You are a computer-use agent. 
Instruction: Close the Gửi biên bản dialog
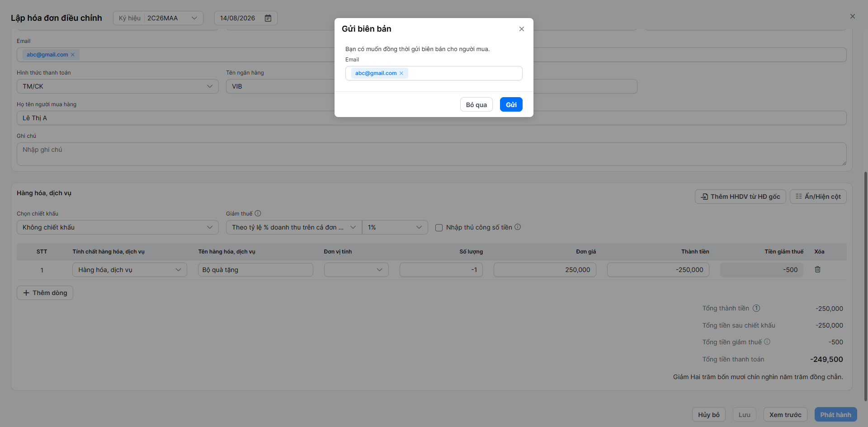(522, 29)
